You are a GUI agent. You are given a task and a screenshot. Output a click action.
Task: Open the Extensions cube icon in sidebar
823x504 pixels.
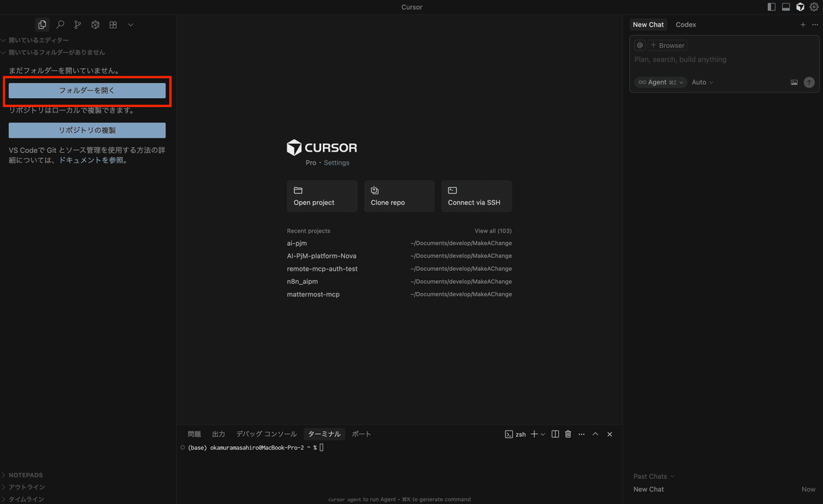pos(95,25)
